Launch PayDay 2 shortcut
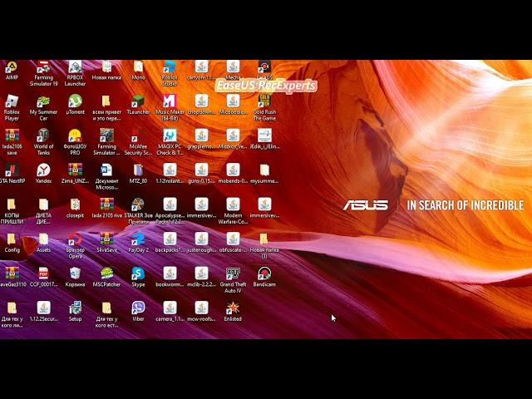This screenshot has width=532, height=399. coord(138,243)
